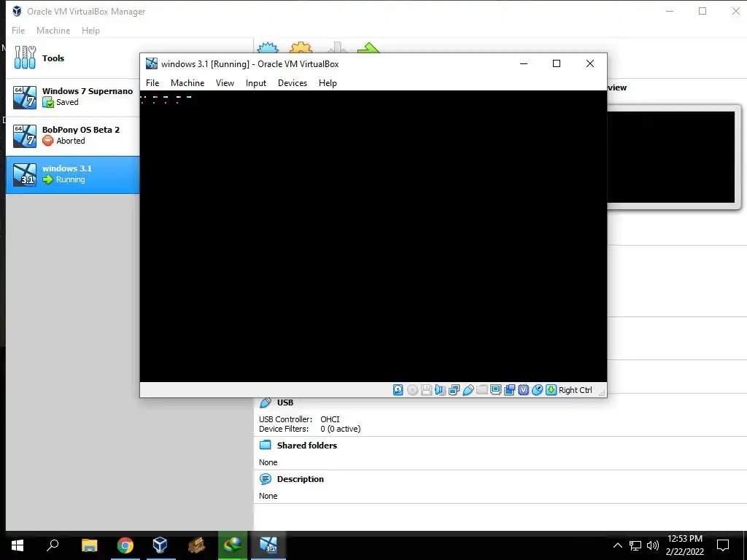Click the Shared folders section header
Viewport: 747px width, 560px height.
tap(307, 446)
